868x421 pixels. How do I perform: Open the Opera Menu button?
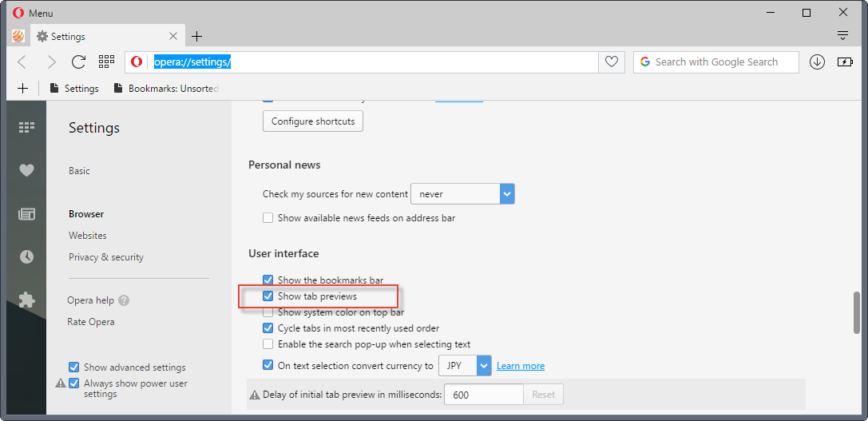(x=33, y=13)
